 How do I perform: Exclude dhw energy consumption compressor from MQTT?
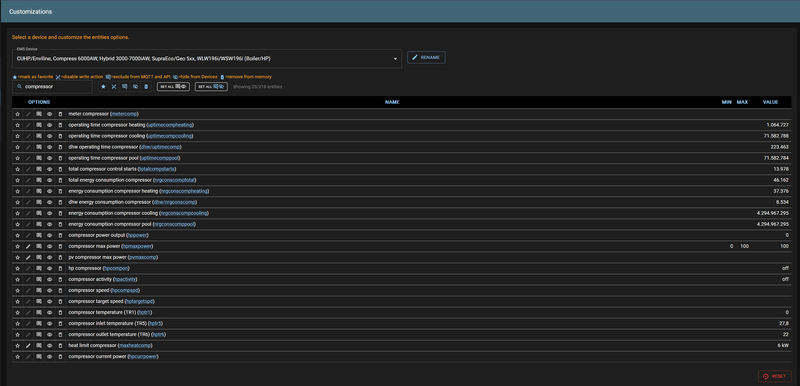(39, 202)
